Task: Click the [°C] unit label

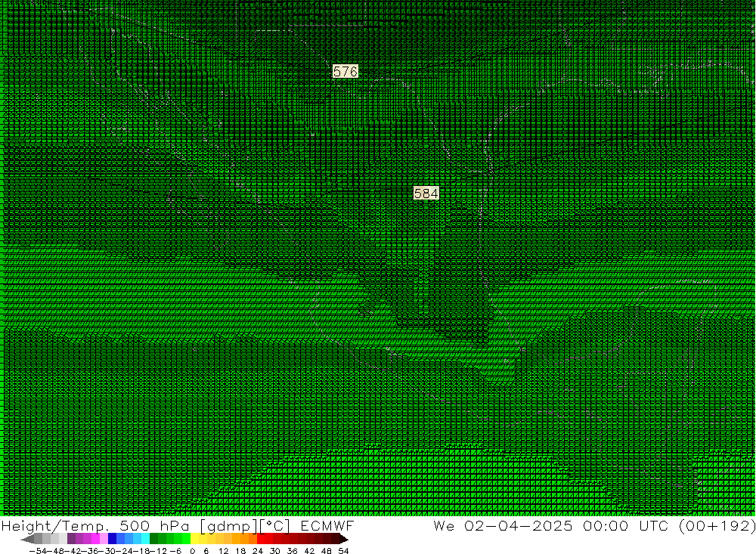Action: [276, 526]
